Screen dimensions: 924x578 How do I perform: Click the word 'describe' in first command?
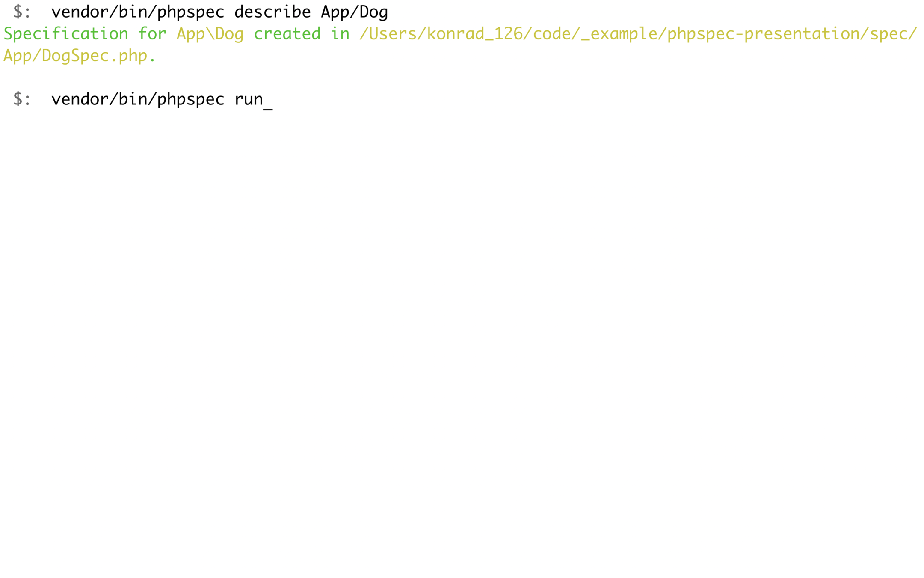(272, 12)
